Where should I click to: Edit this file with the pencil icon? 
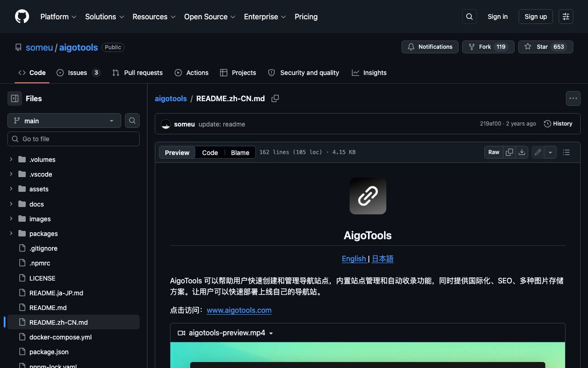538,152
